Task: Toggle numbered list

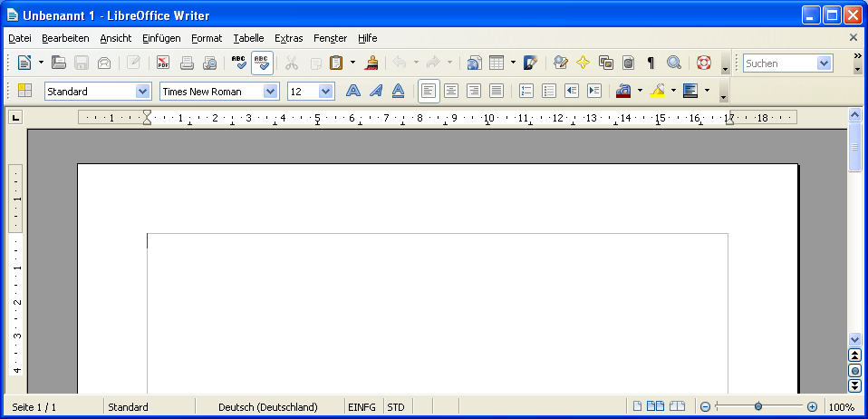Action: [526, 91]
